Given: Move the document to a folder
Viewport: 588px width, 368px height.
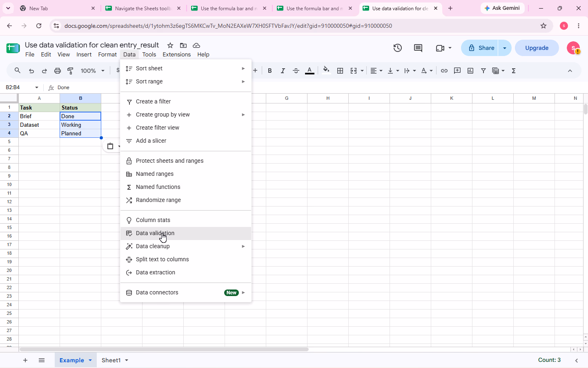Looking at the screenshot, I should click(x=183, y=45).
